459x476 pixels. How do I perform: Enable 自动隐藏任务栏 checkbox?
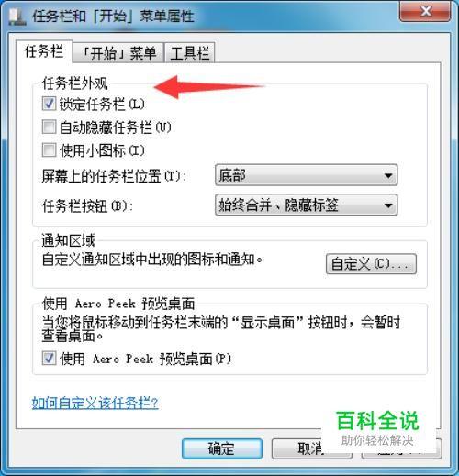point(49,127)
